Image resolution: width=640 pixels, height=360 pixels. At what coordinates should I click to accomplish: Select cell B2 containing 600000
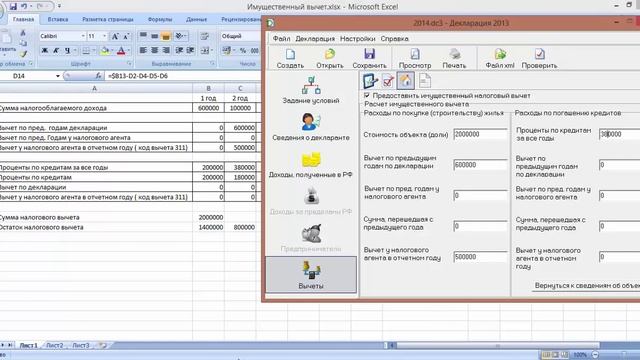(x=208, y=108)
